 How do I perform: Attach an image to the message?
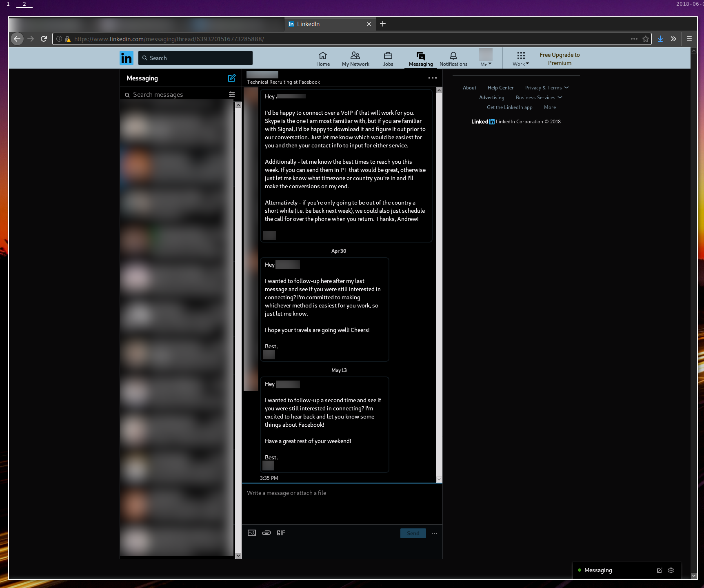252,533
